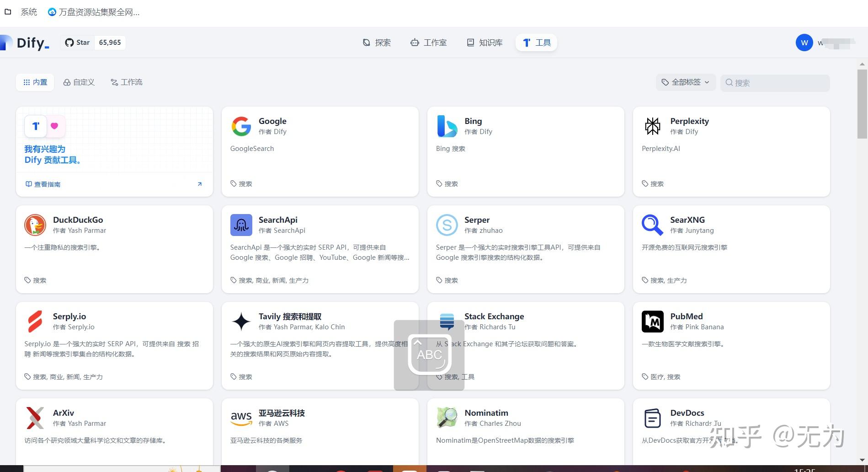Viewport: 868px width, 472px height.
Task: Open the SearXNG magnifier icon
Action: click(x=652, y=225)
